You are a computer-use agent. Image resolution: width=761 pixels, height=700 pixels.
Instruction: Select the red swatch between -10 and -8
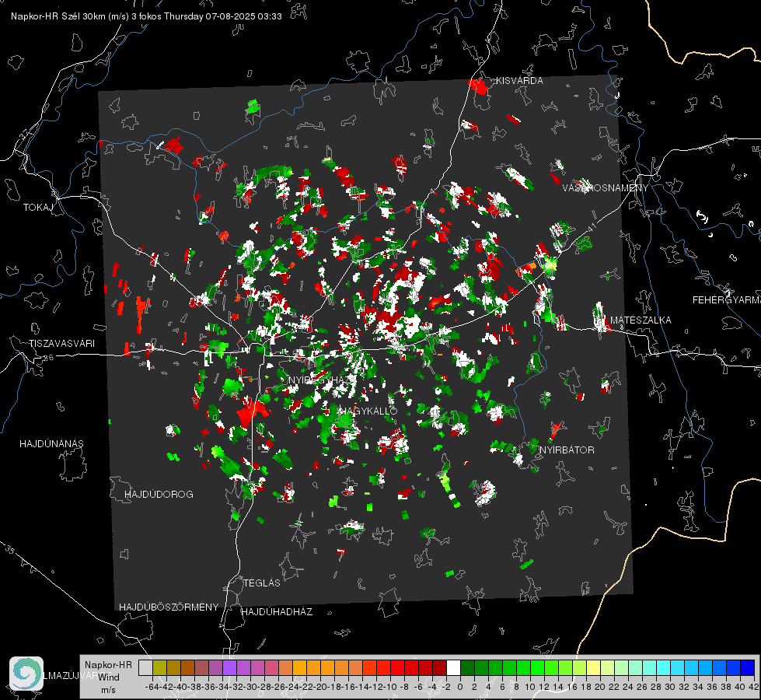coord(397,667)
